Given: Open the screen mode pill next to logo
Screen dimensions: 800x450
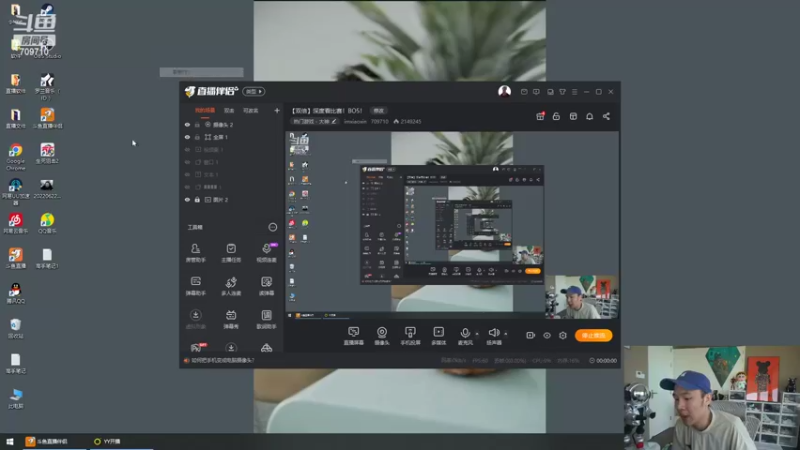Looking at the screenshot, I should tap(254, 91).
